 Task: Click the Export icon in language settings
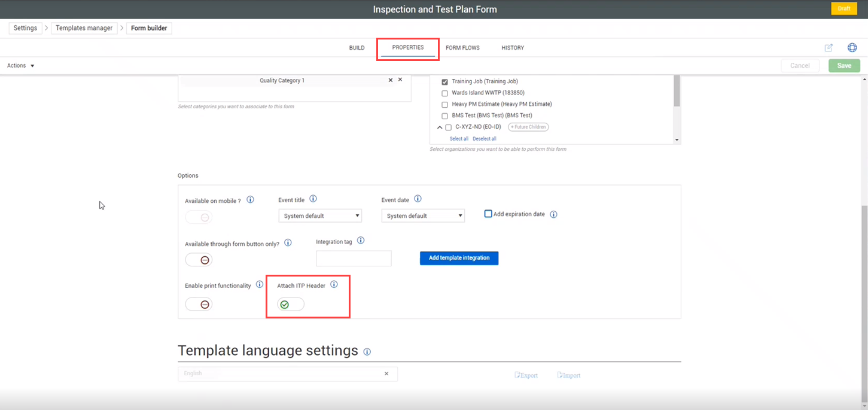pyautogui.click(x=526, y=375)
